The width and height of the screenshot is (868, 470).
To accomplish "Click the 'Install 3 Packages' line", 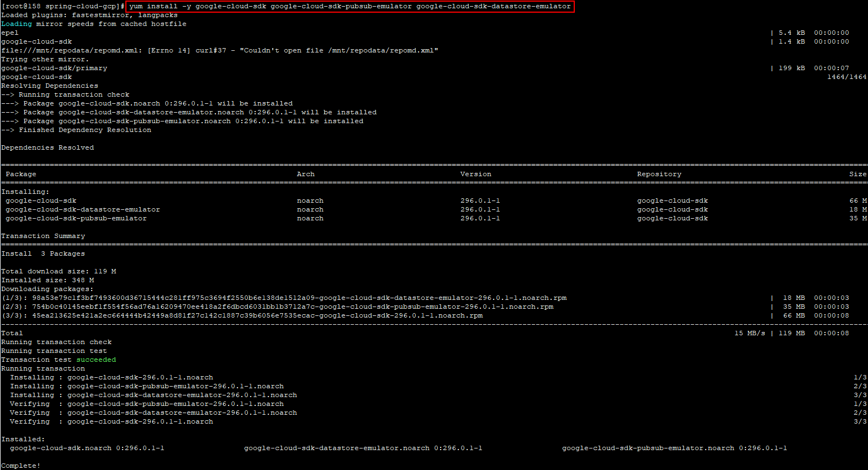I will tap(43, 254).
